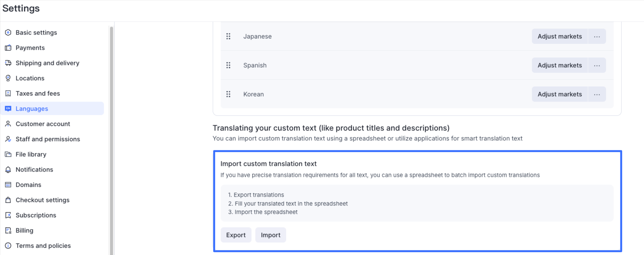Export the translations spreadsheet
This screenshot has height=255, width=644.
(x=236, y=235)
